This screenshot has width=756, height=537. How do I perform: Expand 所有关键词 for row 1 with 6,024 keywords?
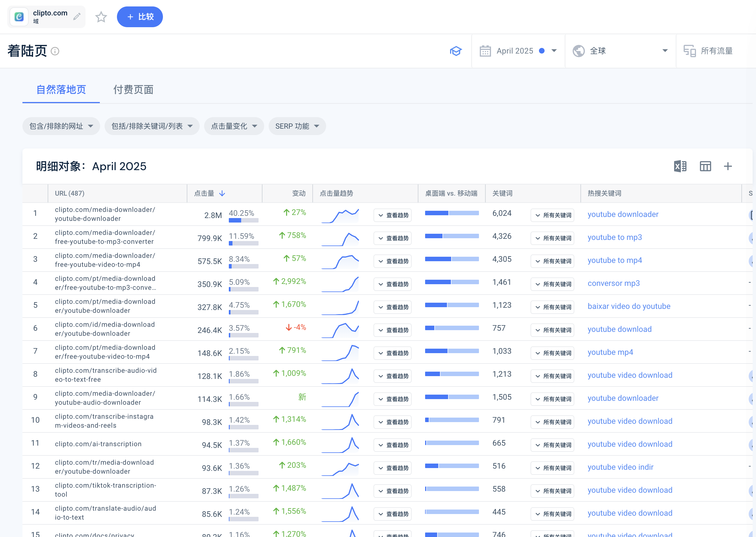tap(552, 215)
